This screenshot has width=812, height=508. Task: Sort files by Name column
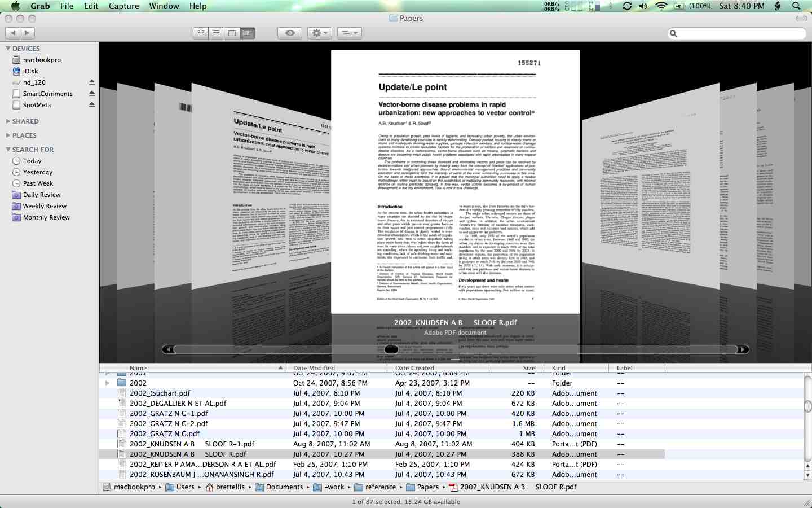pos(192,368)
